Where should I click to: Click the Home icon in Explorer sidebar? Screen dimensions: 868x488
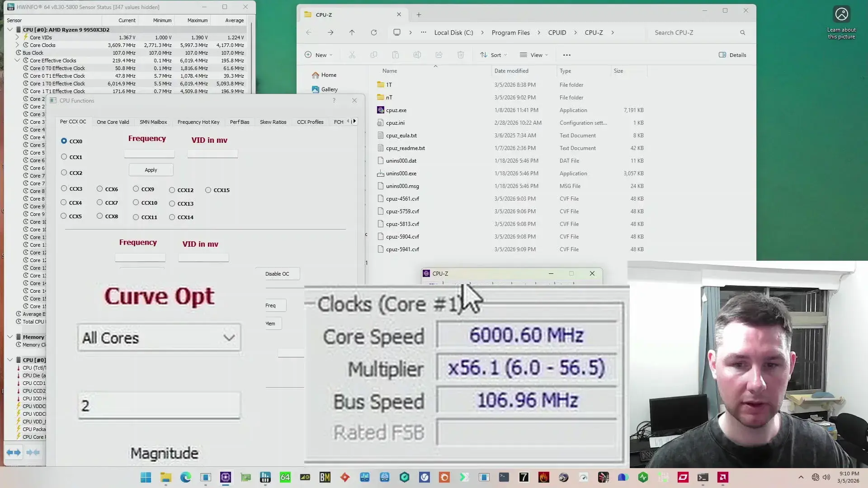[316, 75]
